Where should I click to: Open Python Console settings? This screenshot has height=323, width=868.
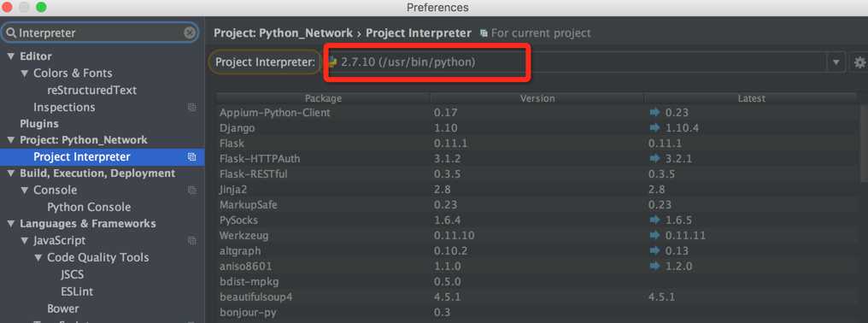[89, 207]
